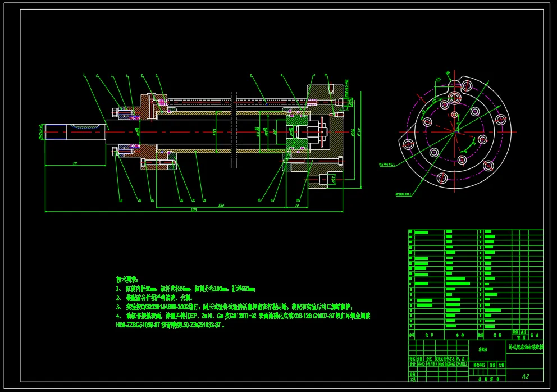
Task: Select the ø294±0.1 bolt circle dimension
Action: (387, 165)
